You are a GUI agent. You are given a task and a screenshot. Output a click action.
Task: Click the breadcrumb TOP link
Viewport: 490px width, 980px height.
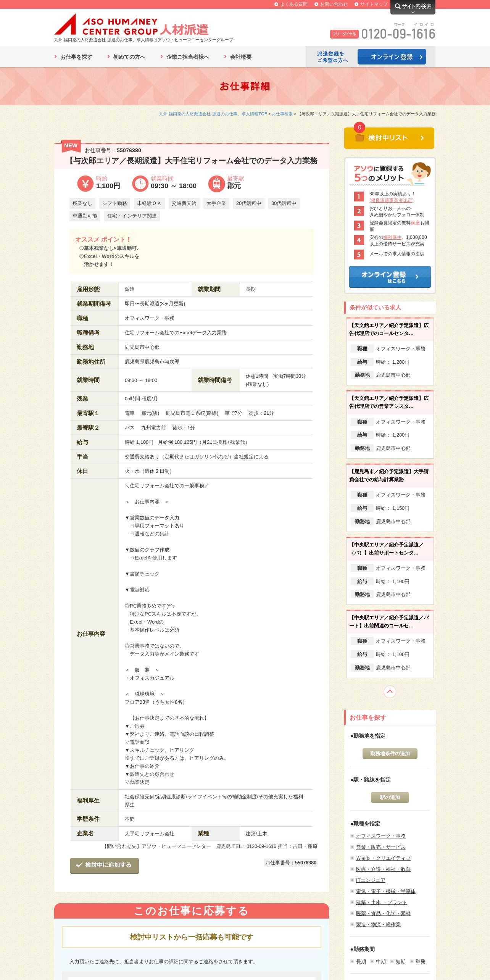pos(213,114)
